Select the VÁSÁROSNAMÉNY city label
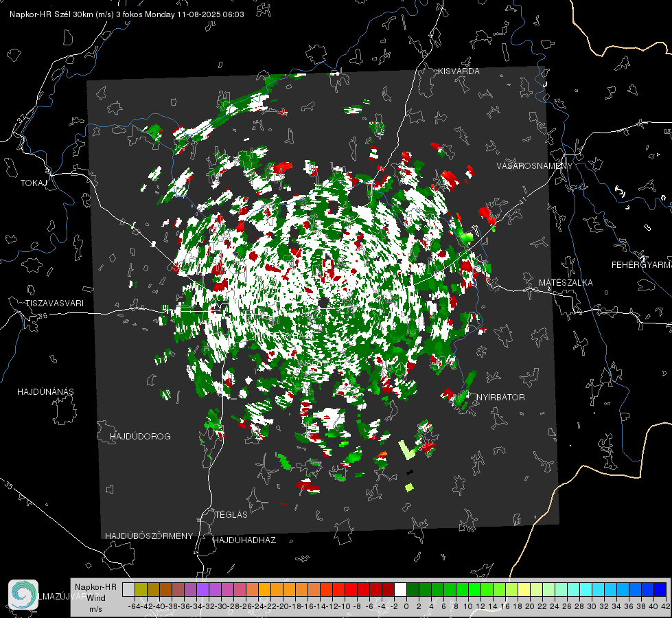 pyautogui.click(x=535, y=166)
